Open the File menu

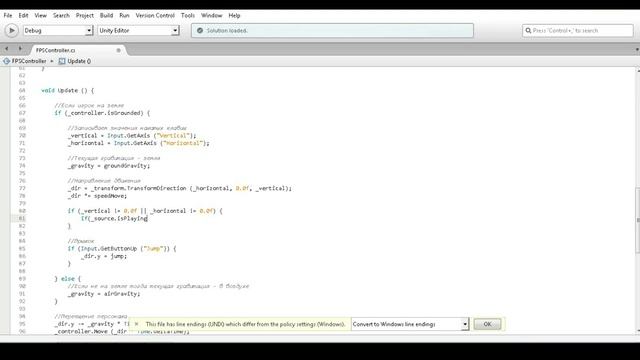pyautogui.click(x=8, y=16)
